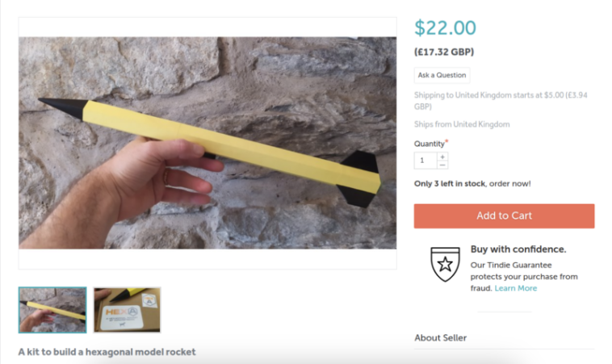Screen dimensions: 612x364
Task: Click the main yellow rocket product image
Action: coord(207,143)
